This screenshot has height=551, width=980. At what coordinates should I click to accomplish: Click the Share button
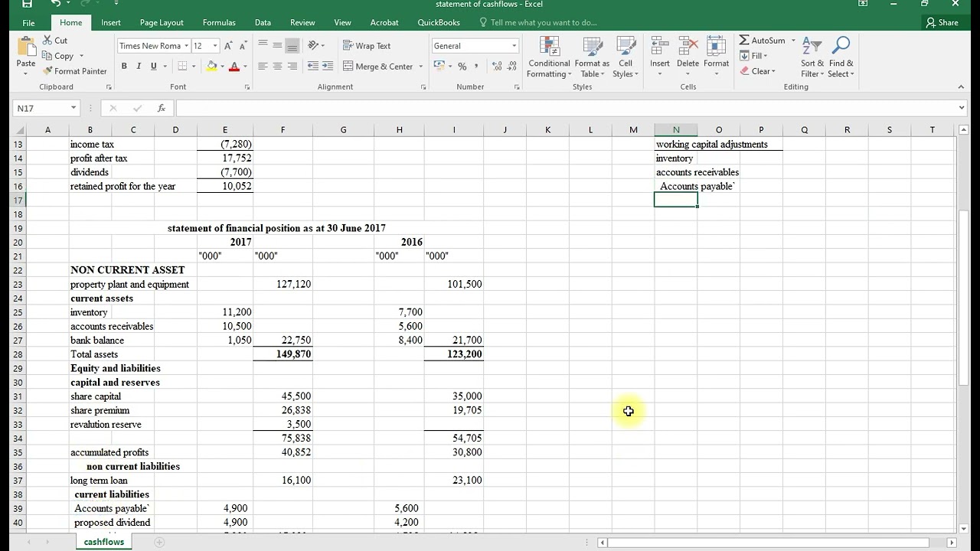(x=942, y=22)
